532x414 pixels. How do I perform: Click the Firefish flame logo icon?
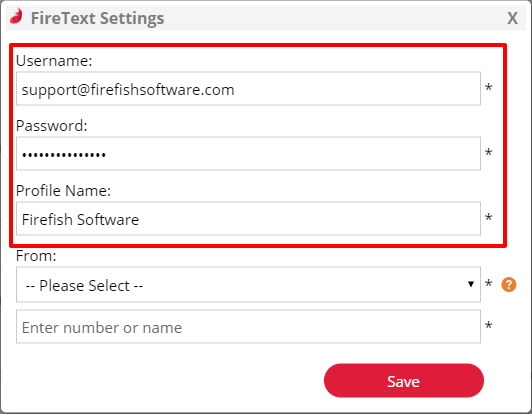point(16,16)
